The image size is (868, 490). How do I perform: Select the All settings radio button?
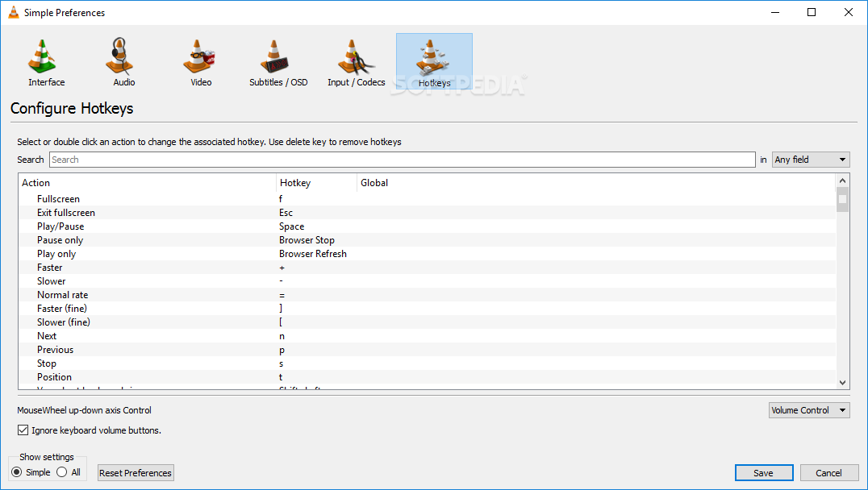61,472
